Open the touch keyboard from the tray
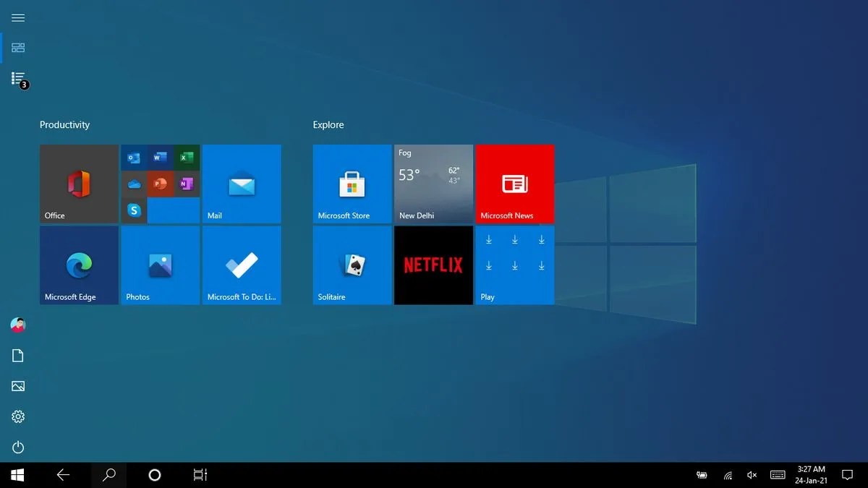 778,475
